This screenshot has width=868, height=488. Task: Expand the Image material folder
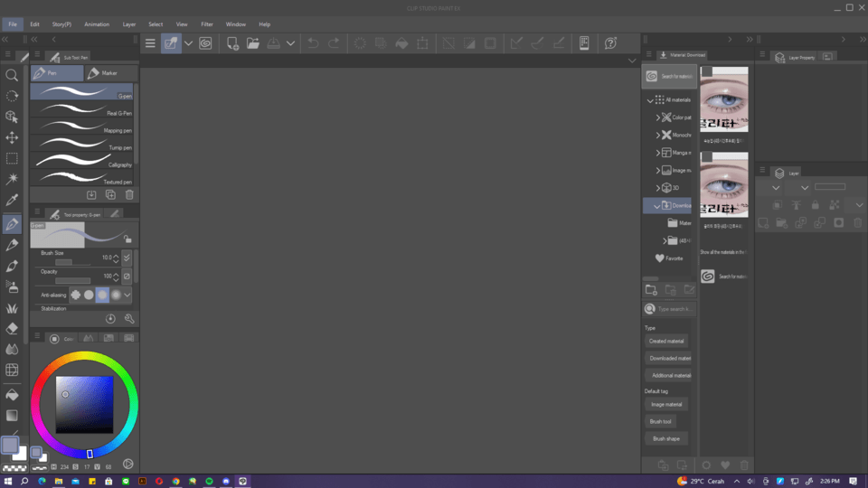(x=657, y=171)
